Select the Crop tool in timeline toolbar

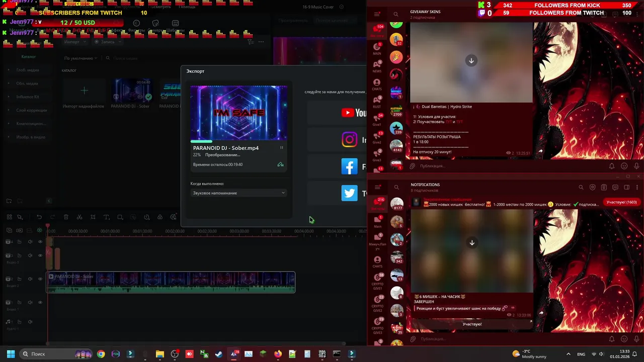point(93,217)
